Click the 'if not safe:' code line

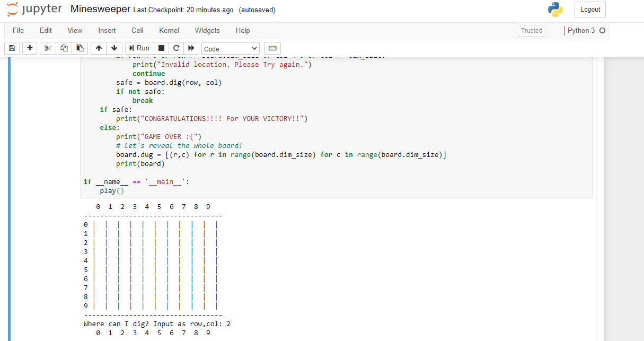click(140, 91)
